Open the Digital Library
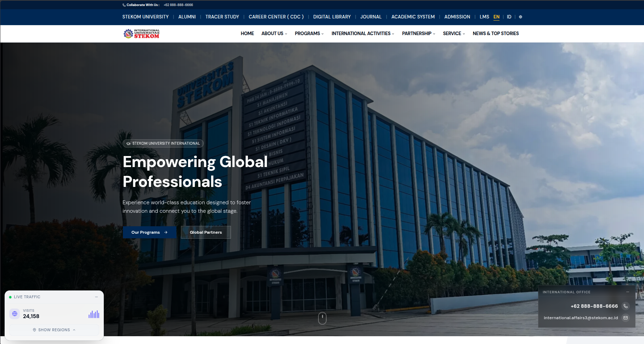This screenshot has height=344, width=644. [332, 17]
